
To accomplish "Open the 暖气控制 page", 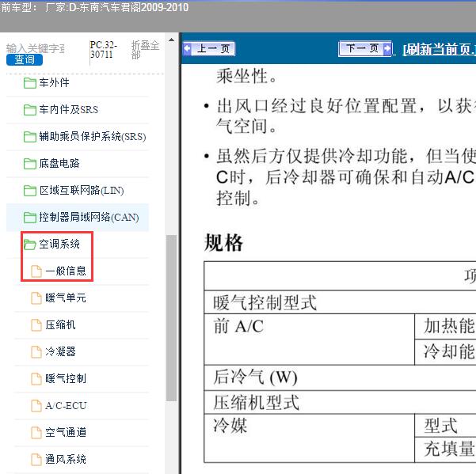I will pyautogui.click(x=66, y=378).
